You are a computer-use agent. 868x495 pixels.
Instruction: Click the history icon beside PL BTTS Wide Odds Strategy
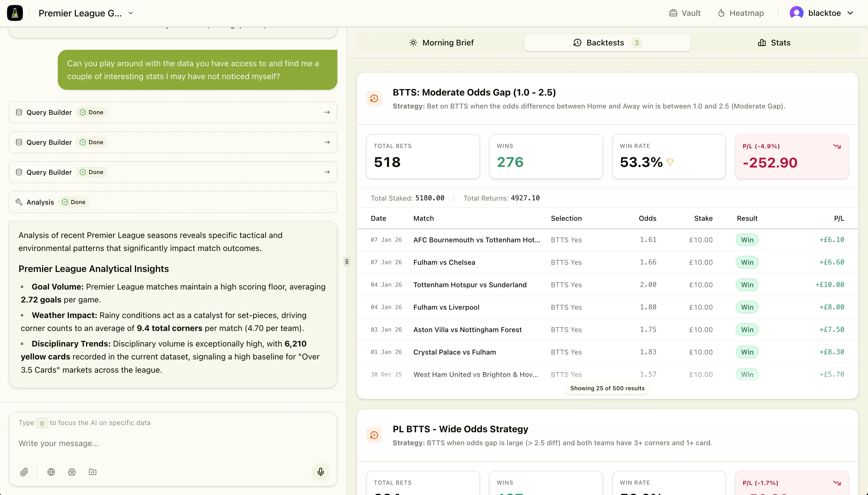374,435
